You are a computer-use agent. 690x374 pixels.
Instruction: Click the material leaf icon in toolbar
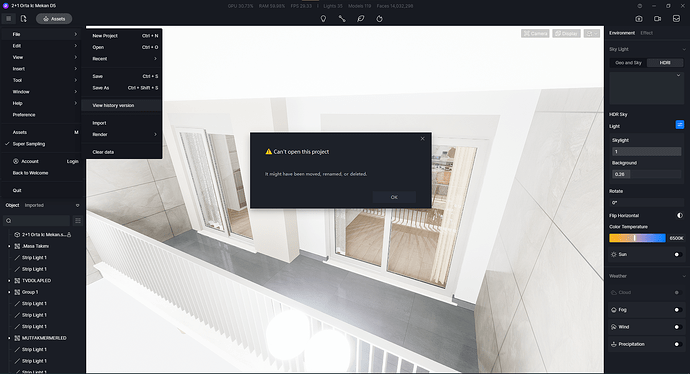tap(360, 18)
